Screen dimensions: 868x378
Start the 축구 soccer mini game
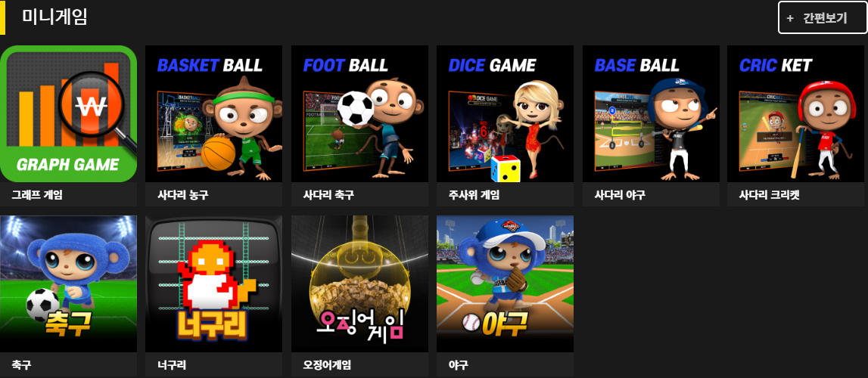(69, 284)
